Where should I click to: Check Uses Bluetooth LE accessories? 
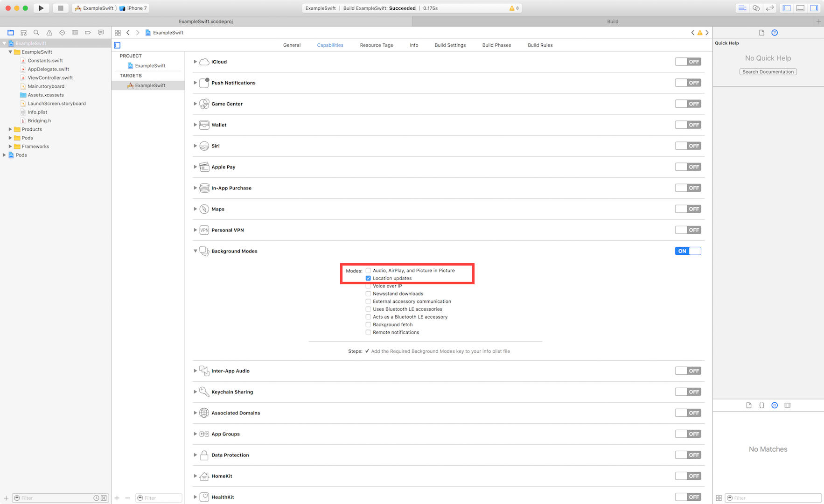pos(368,309)
